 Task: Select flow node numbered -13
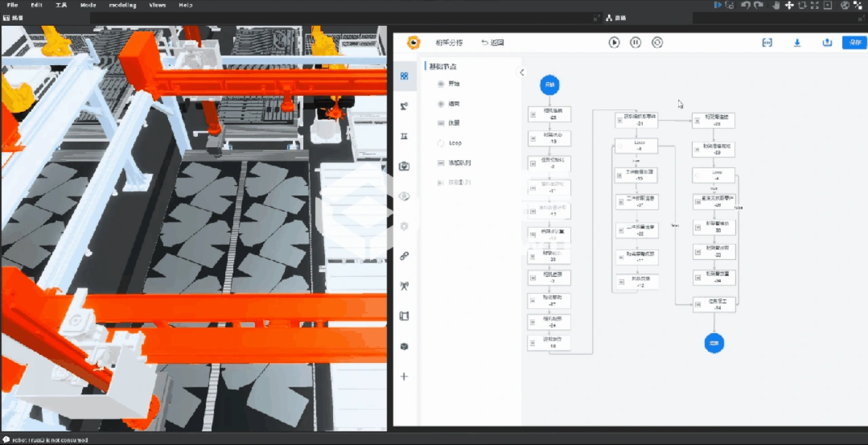pyautogui.click(x=549, y=138)
